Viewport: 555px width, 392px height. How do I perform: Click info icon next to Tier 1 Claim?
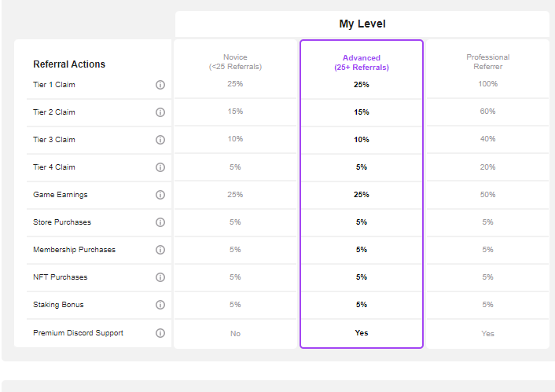click(160, 85)
